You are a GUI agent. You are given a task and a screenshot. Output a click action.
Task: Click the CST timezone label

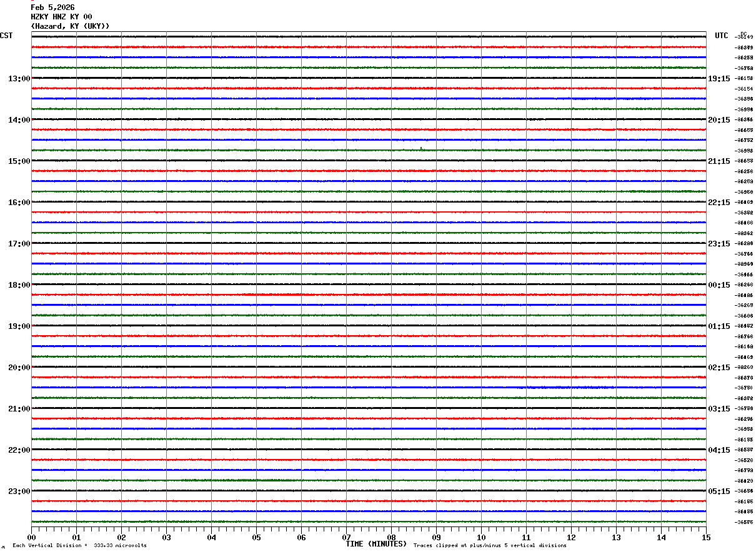click(x=6, y=36)
